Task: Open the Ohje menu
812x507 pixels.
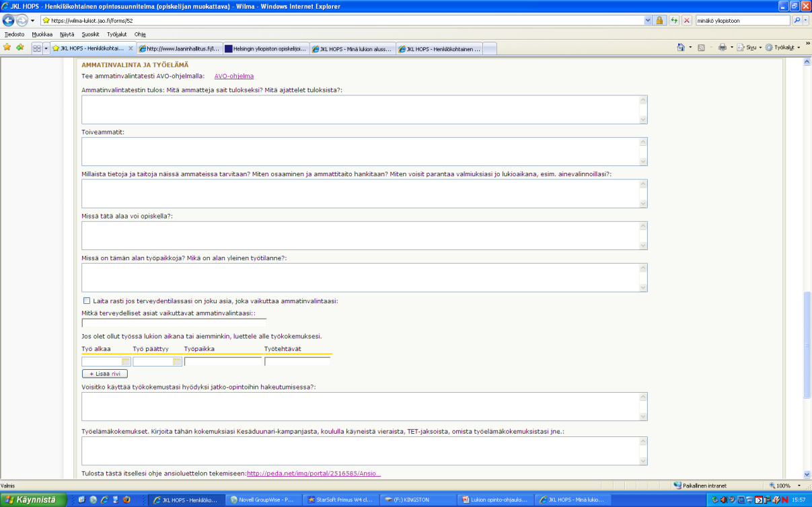Action: (x=140, y=34)
